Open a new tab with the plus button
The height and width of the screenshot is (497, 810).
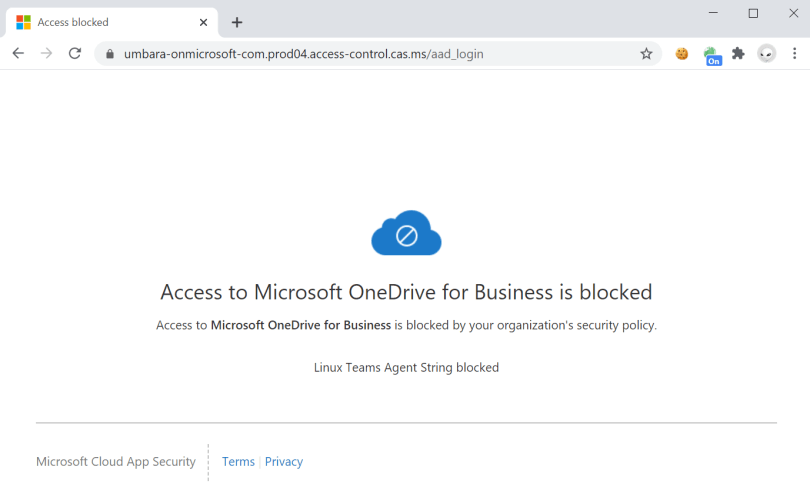pyautogui.click(x=237, y=22)
